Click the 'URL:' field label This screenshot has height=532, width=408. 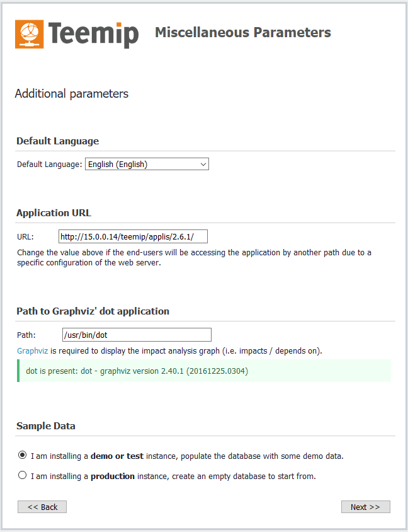[x=25, y=237]
